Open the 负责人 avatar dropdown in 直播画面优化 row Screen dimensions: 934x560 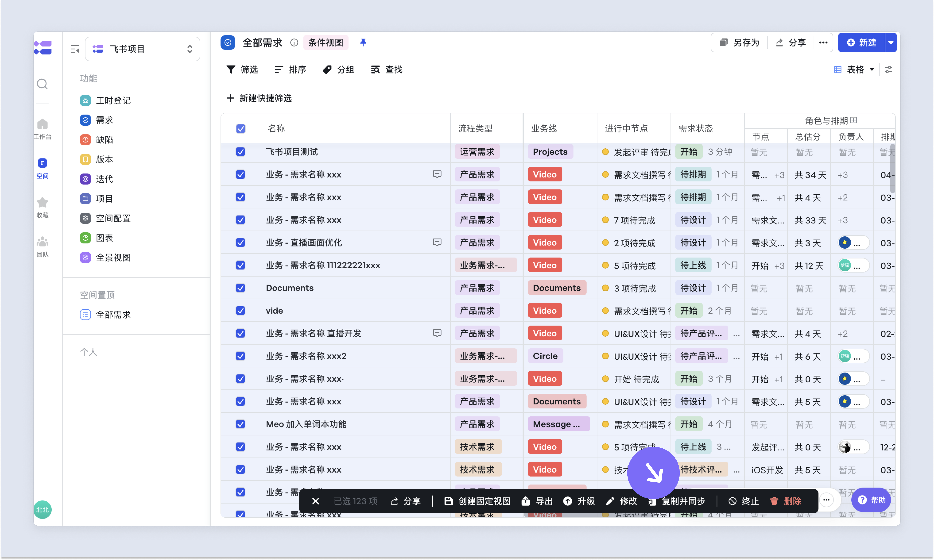pos(853,243)
